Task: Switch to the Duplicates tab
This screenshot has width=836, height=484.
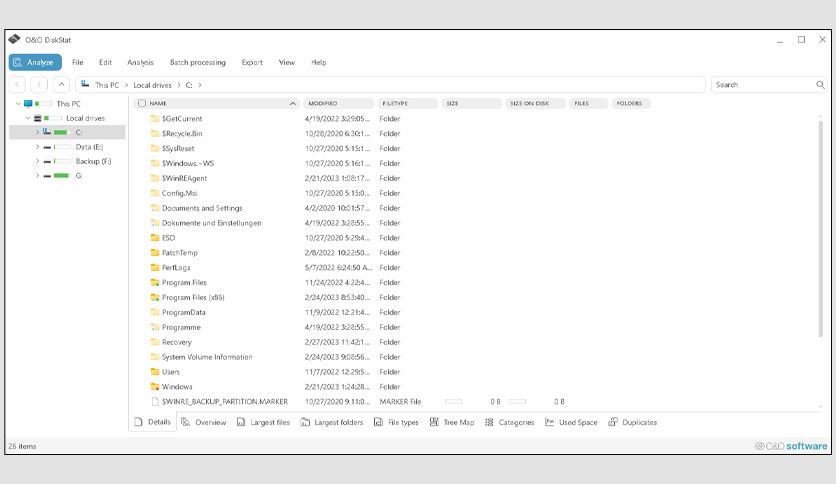Action: coord(632,422)
